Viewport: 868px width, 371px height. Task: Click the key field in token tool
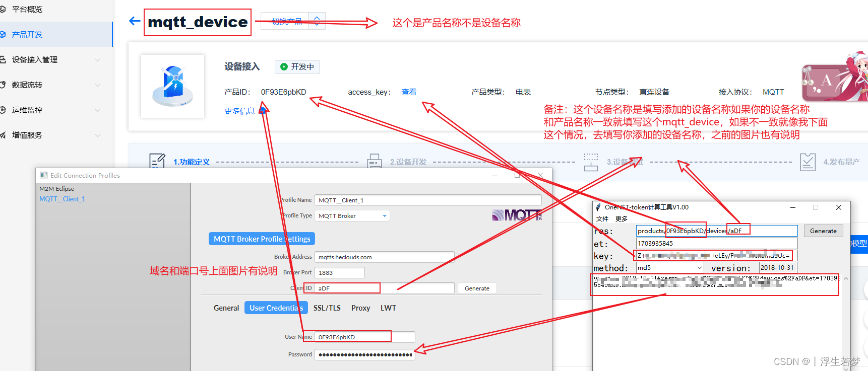[x=717, y=255]
